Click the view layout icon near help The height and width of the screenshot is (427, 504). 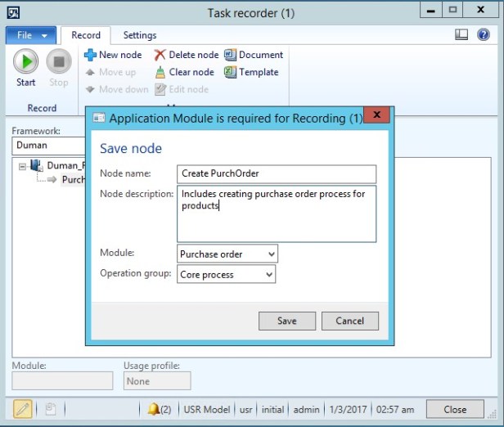pos(461,35)
